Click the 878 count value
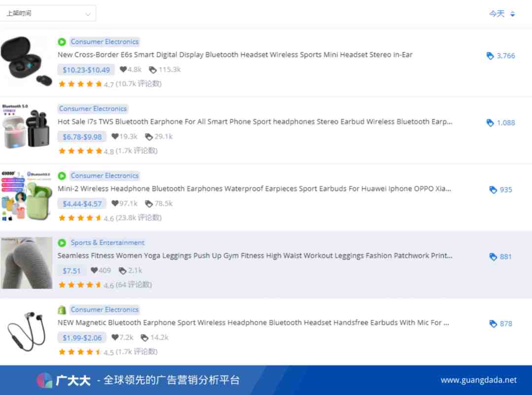This screenshot has height=395, width=532. tap(506, 323)
